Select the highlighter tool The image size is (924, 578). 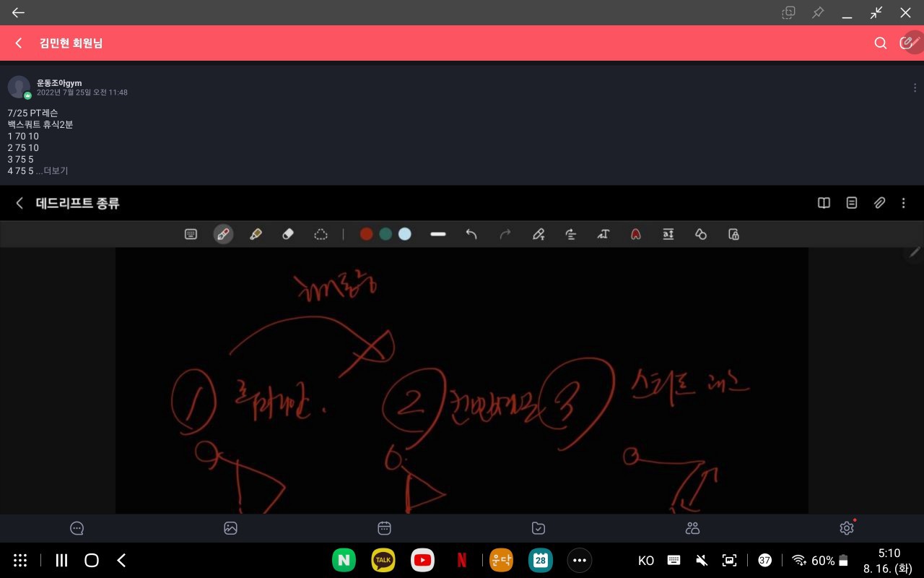tap(255, 234)
